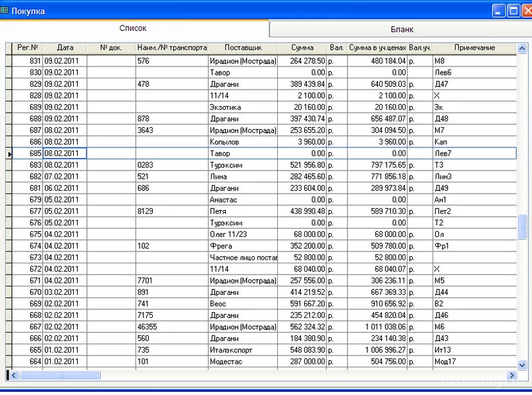Screen dimensions: 532x395
Task: Sort by the Рег.№ column header
Action: tap(28, 48)
